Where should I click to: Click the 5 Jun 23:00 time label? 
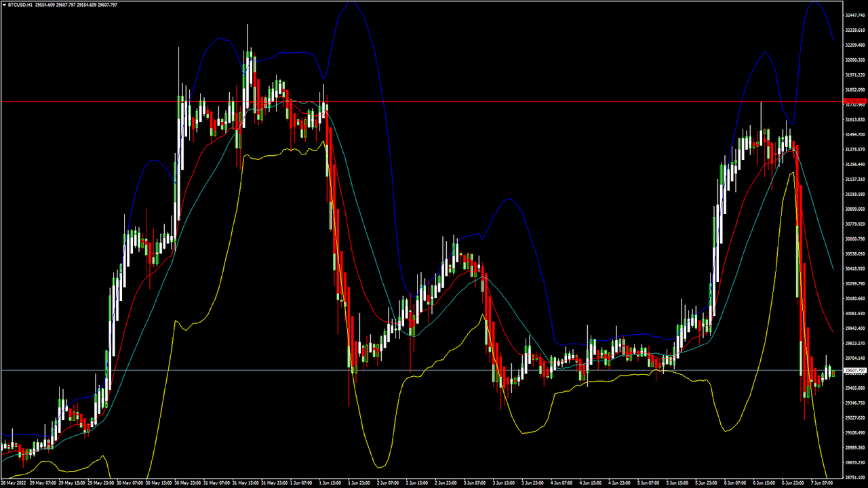pos(708,483)
